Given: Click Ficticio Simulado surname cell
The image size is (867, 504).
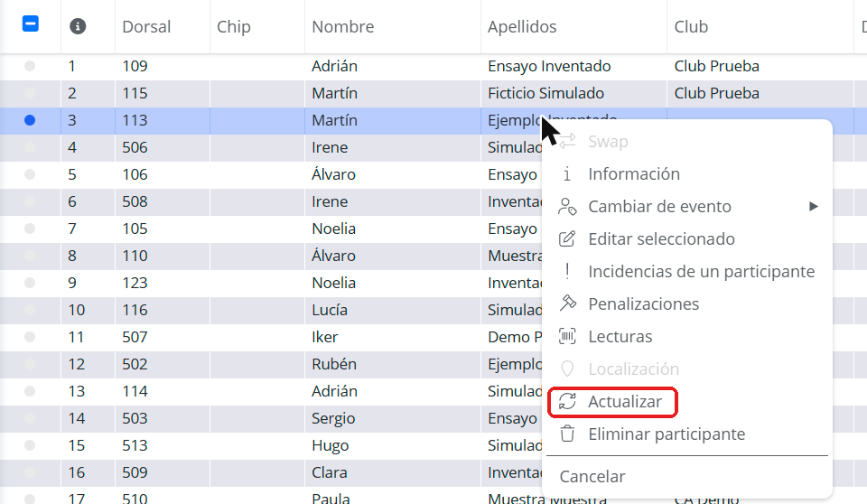Looking at the screenshot, I should pos(545,93).
